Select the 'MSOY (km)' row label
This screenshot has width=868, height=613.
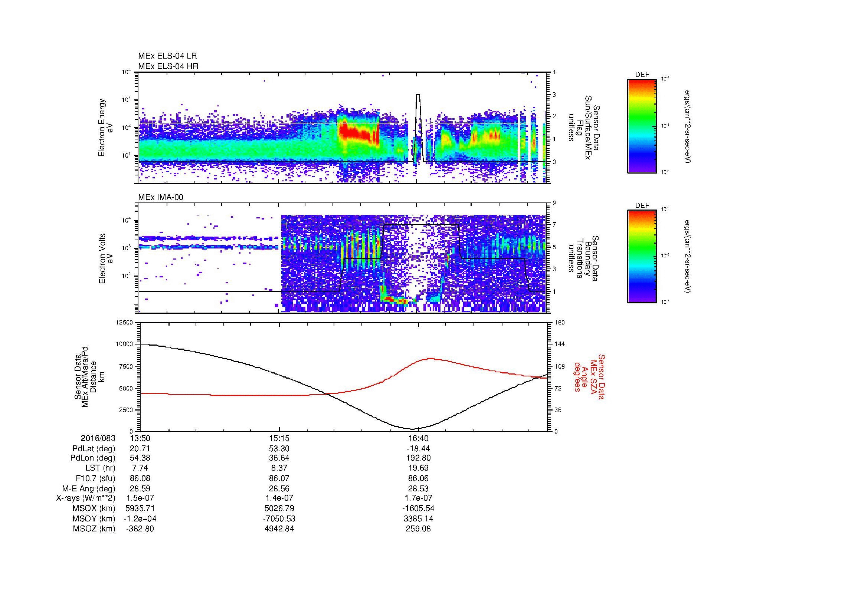tap(94, 518)
